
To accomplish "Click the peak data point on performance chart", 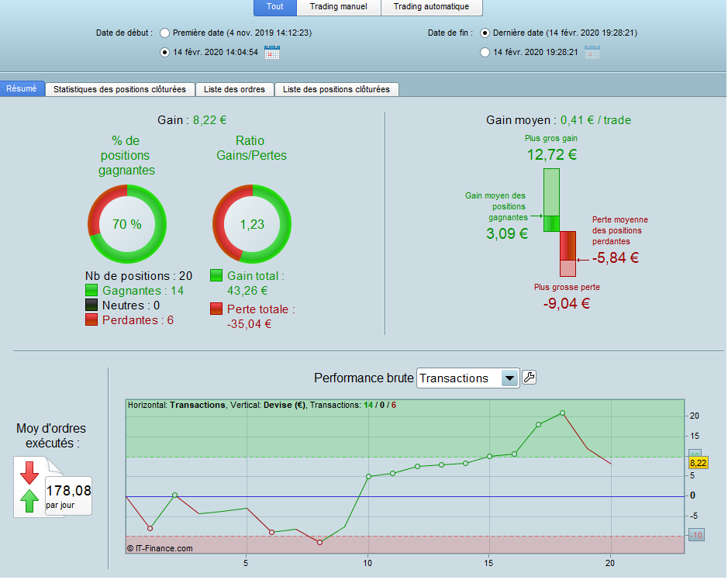I will tap(562, 413).
